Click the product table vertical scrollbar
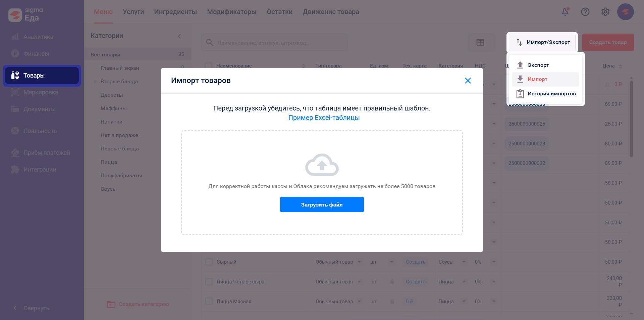This screenshot has width=644, height=320. coord(631,118)
